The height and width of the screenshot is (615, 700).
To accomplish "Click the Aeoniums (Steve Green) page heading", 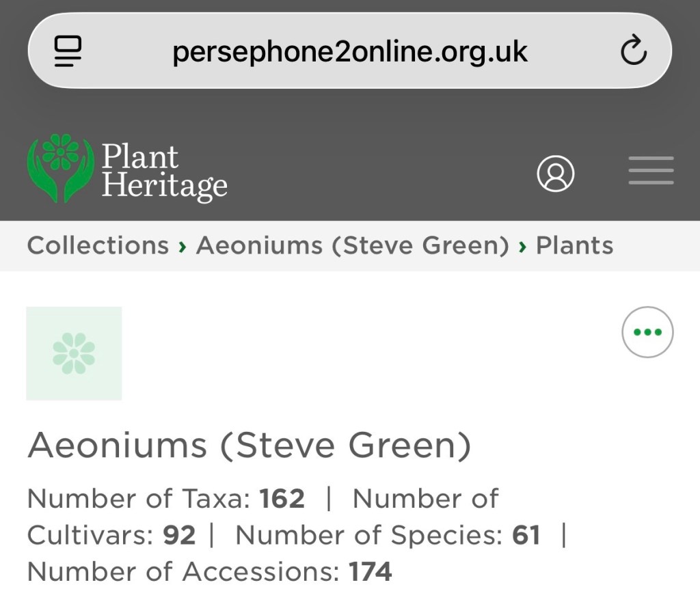I will pyautogui.click(x=250, y=446).
